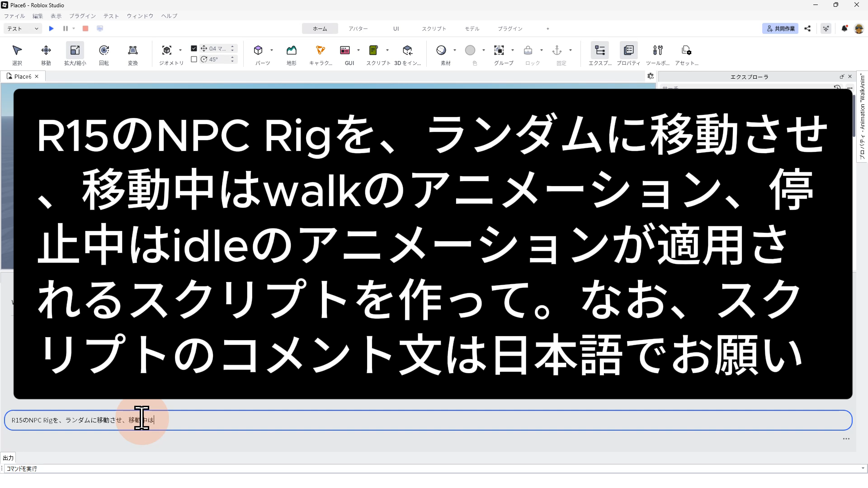Enable the 45° rotation snap checkbox
This screenshot has width=868, height=488.
click(x=194, y=59)
